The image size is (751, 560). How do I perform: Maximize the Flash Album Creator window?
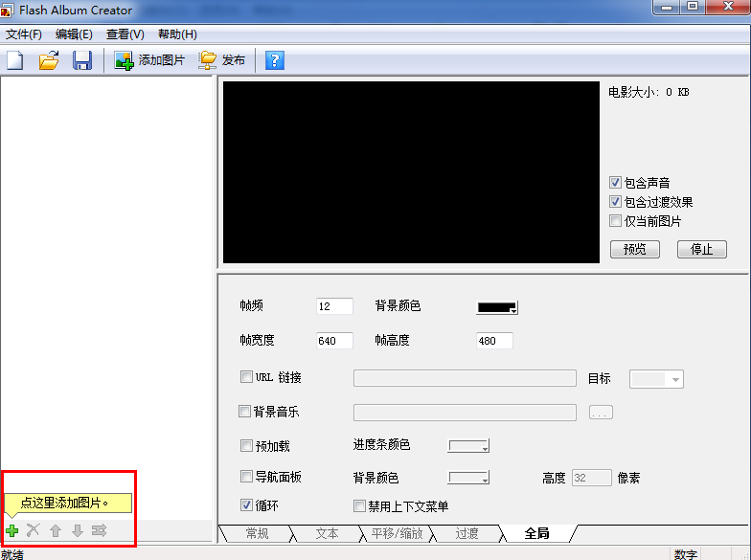692,8
